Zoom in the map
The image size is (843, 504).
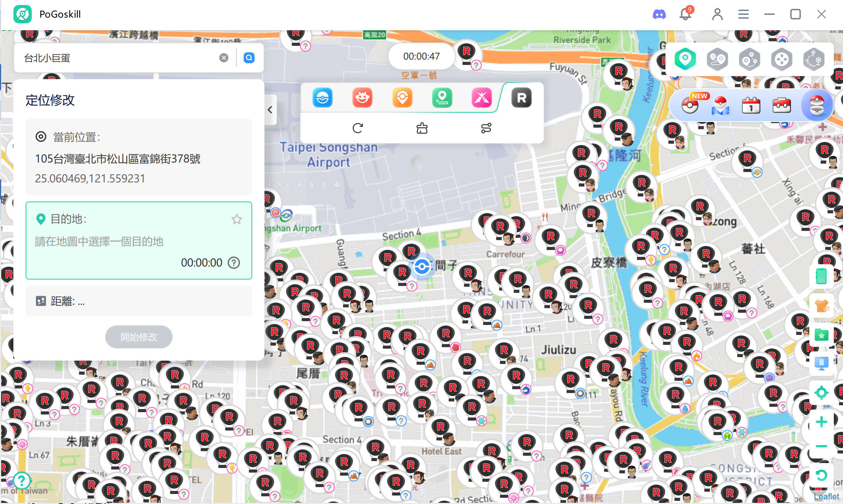click(x=821, y=422)
